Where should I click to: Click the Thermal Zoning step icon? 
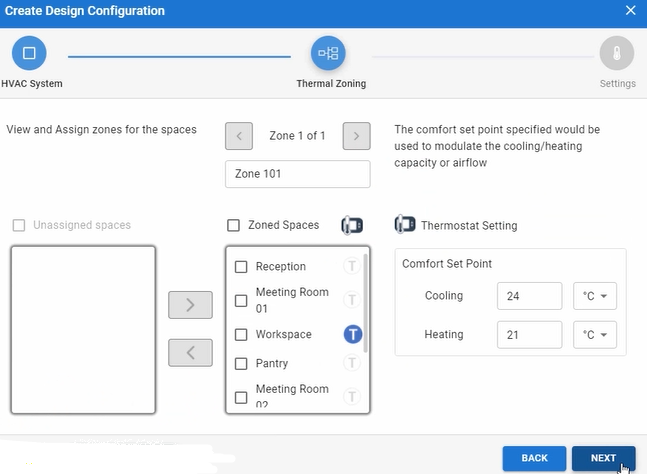coord(328,53)
